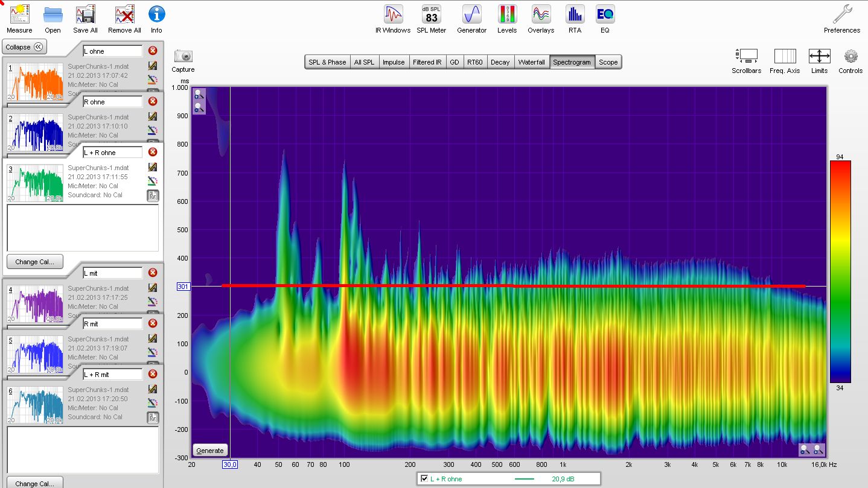This screenshot has width=868, height=488.
Task: Open the Overlays window
Action: pyautogui.click(x=541, y=18)
